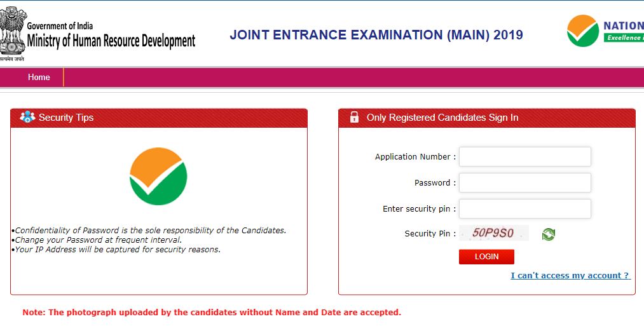Click into the Password field
The width and height of the screenshot is (644, 326).
pos(524,183)
